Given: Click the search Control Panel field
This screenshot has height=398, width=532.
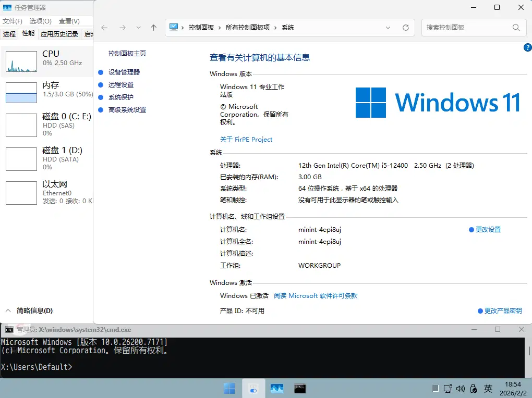Looking at the screenshot, I should 474,28.
